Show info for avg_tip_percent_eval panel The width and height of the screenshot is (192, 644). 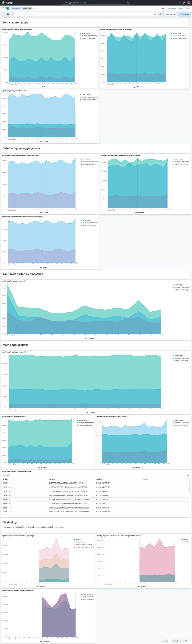(x=26, y=352)
